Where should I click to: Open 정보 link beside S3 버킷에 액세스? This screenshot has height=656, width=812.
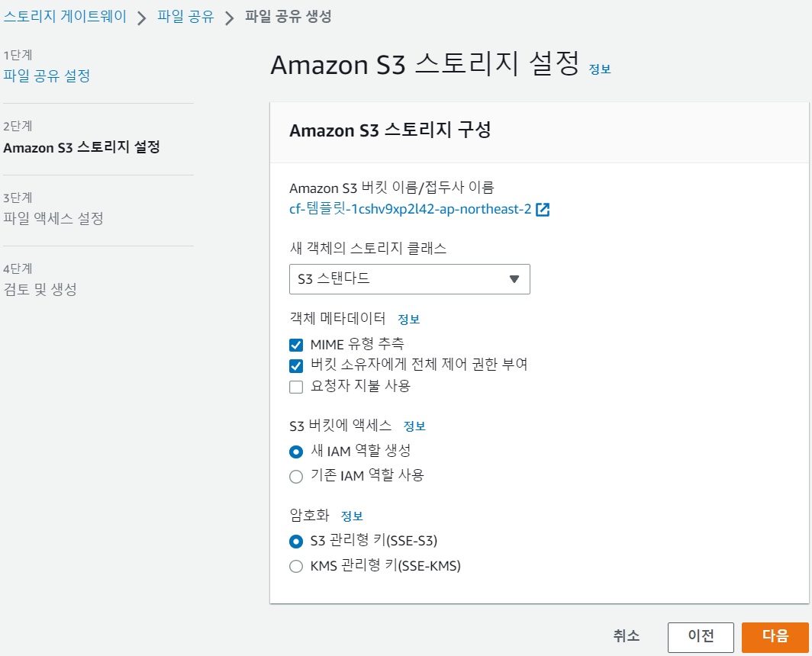(414, 426)
